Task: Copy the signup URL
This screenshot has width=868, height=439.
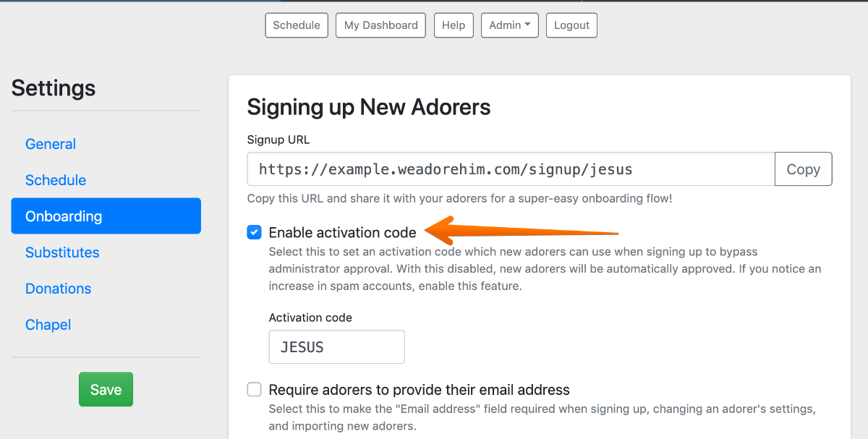Action: [x=803, y=169]
